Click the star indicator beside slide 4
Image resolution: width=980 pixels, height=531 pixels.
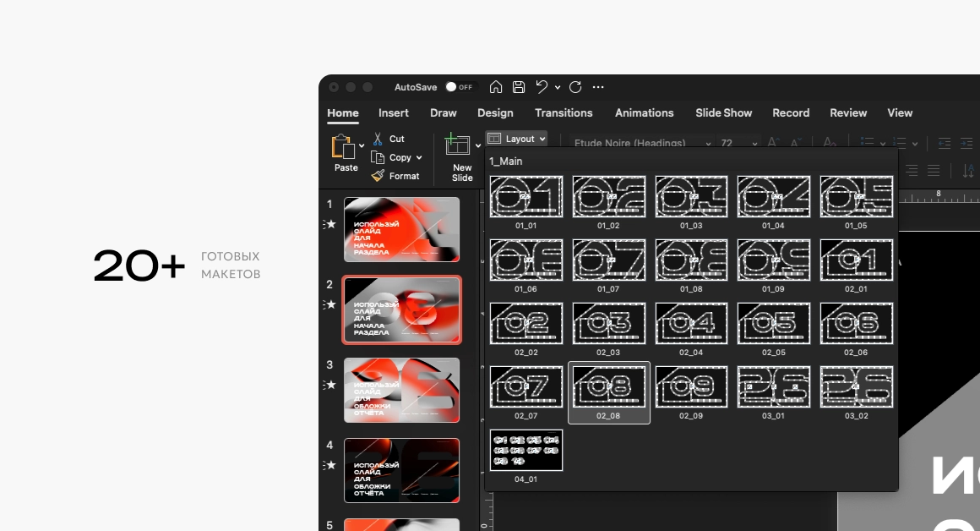(x=330, y=465)
